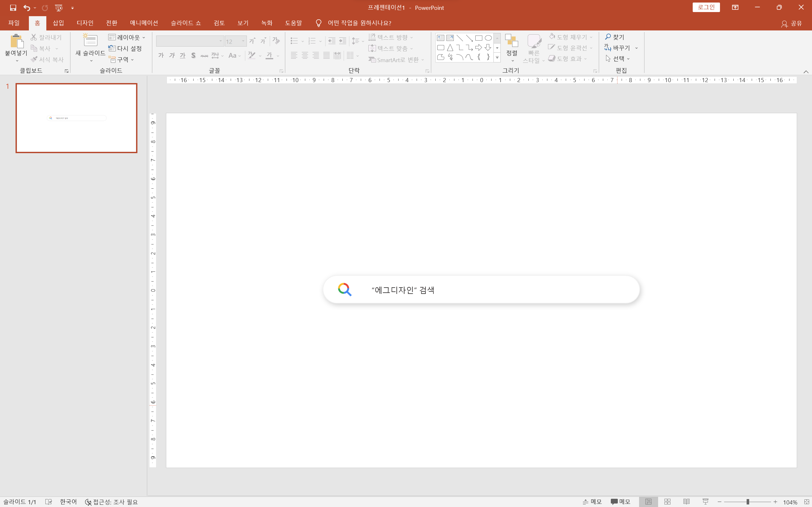Click the zoom slider handle
Screen dimensions: 812x507
[x=748, y=502]
